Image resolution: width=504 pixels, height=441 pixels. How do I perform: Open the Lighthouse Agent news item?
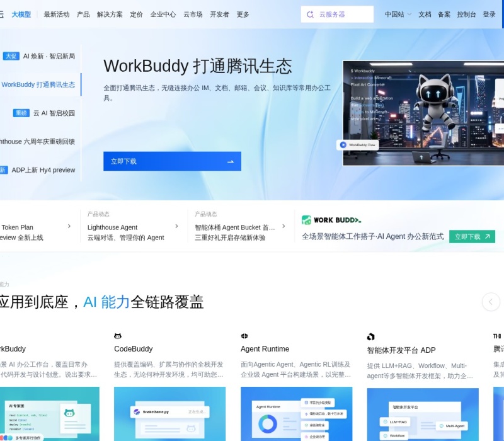pyautogui.click(x=125, y=232)
